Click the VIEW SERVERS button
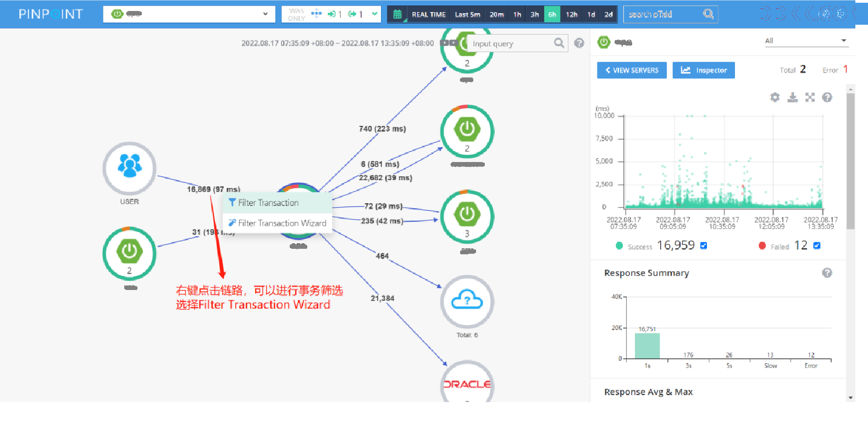Screen dimensions: 868x435 click(x=632, y=70)
